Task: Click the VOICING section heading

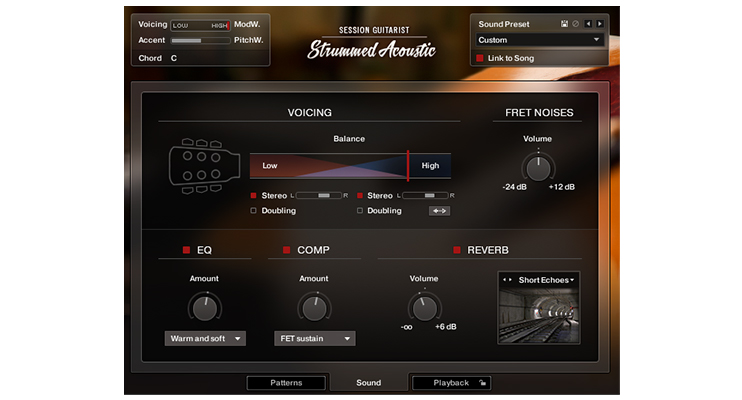Action: 309,113
